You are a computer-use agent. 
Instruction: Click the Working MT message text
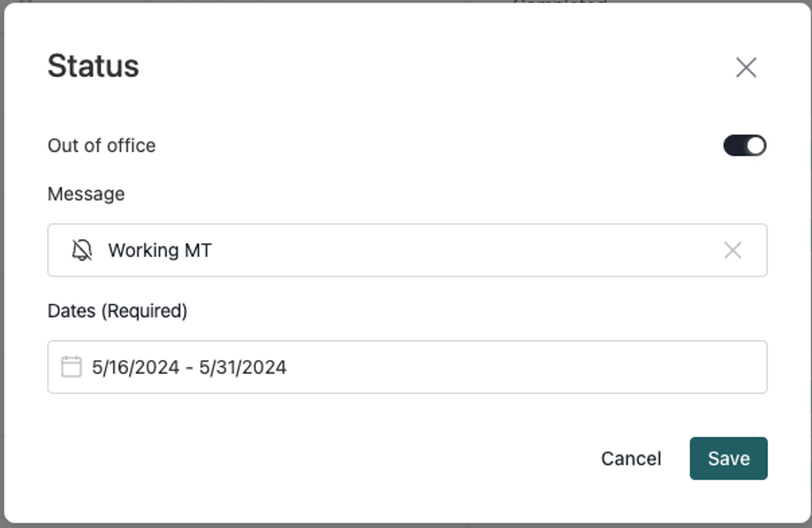click(x=160, y=250)
